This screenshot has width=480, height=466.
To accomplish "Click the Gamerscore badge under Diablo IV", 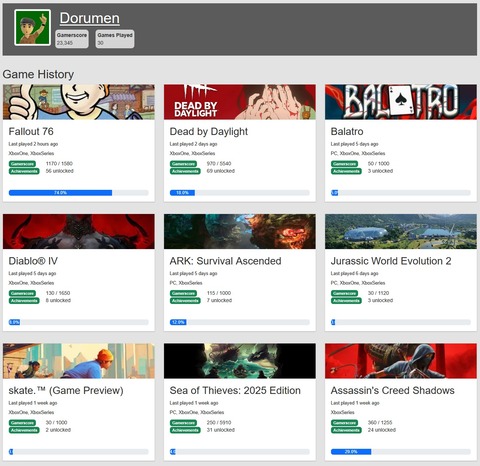I will [x=22, y=293].
